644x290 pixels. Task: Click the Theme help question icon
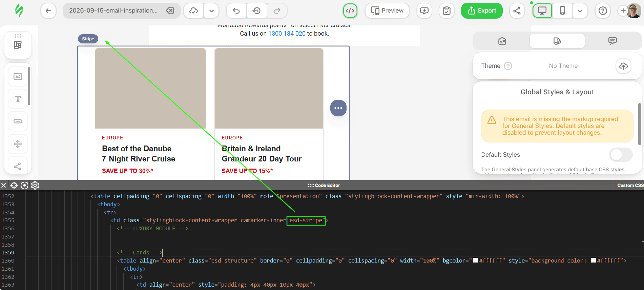click(508, 66)
